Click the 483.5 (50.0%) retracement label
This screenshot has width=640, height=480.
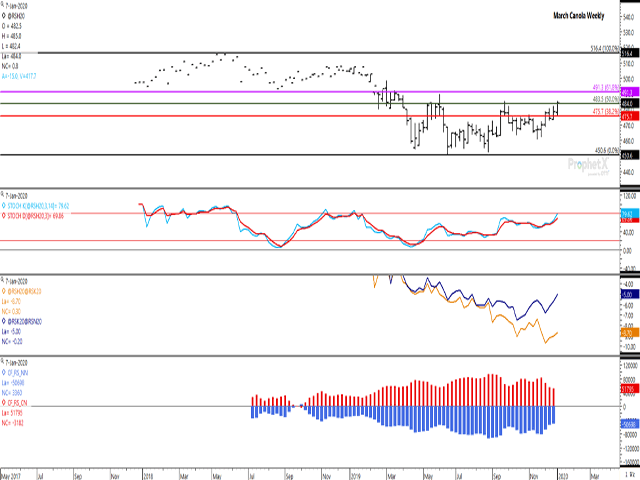(606, 99)
